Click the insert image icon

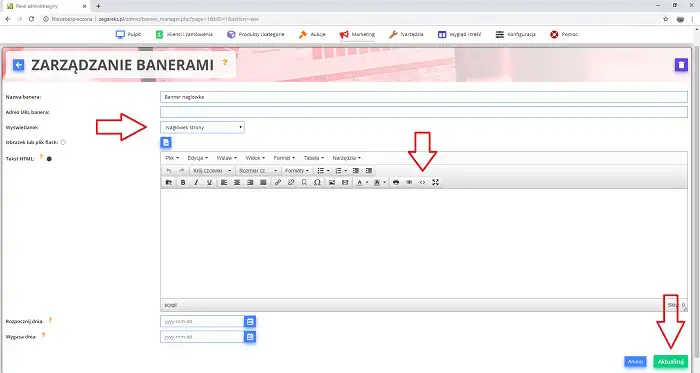(x=332, y=182)
